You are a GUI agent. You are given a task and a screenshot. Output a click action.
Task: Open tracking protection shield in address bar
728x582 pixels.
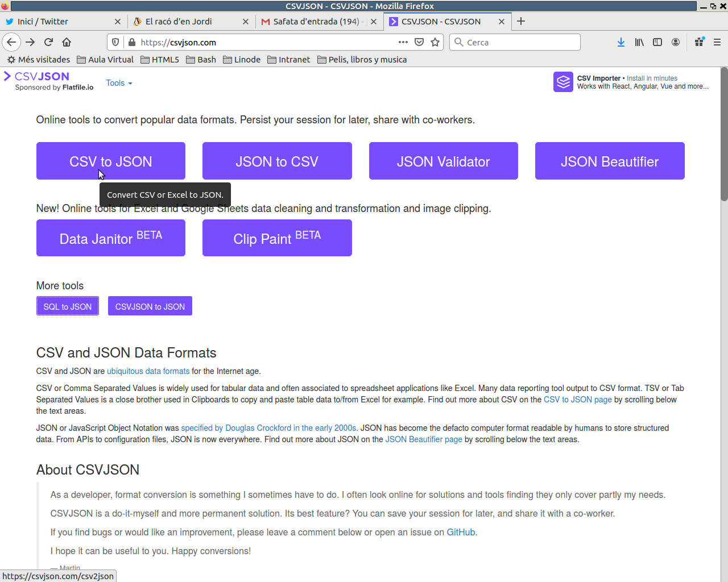[115, 42]
